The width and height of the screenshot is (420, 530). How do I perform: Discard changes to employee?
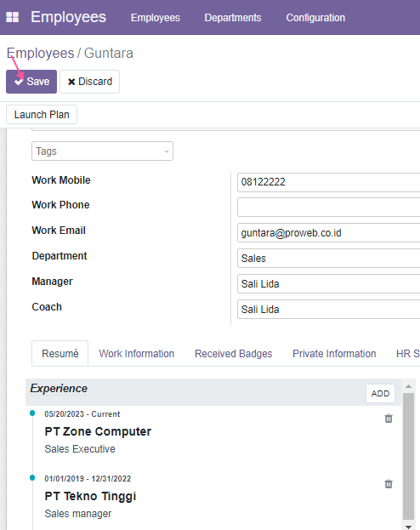click(89, 82)
